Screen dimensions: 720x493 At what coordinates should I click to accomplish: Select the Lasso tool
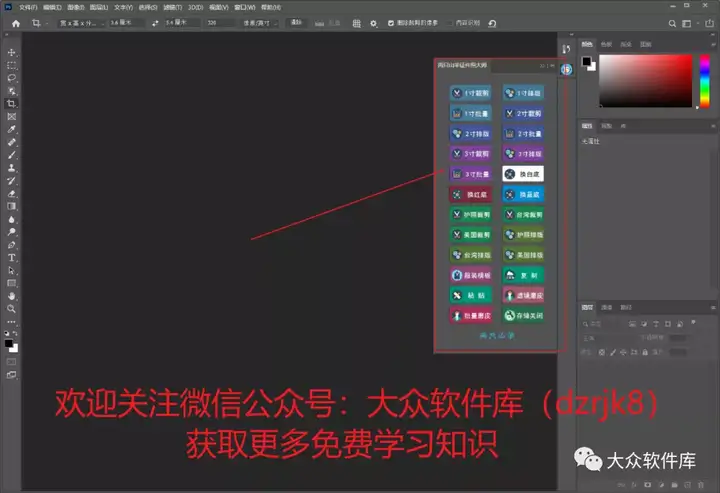tap(11, 78)
